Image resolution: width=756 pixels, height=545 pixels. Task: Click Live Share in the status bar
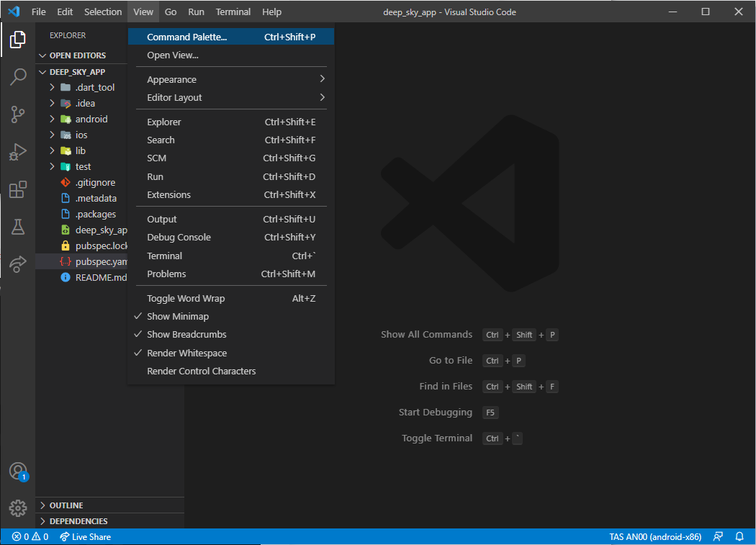[86, 537]
